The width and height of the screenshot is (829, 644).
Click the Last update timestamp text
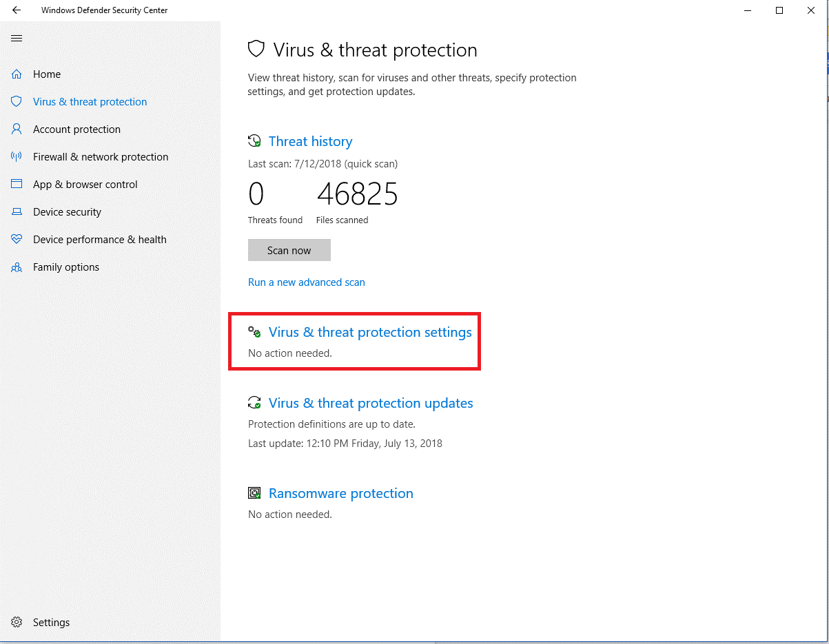pyautogui.click(x=345, y=444)
